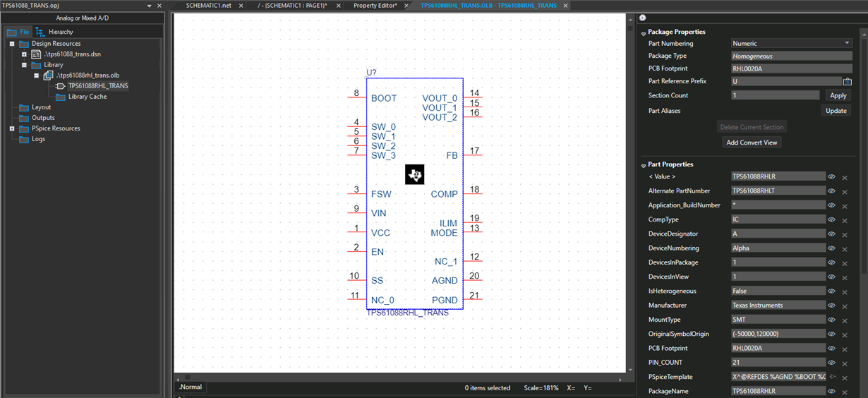Close the SCHEMATIC1.net tab
The width and height of the screenshot is (868, 398).
coord(241,6)
